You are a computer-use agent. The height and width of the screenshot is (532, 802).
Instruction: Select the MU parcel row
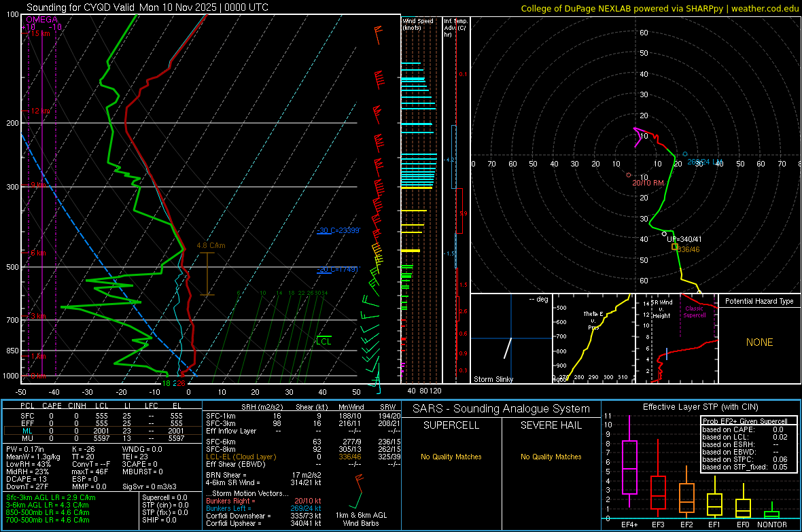point(102,438)
